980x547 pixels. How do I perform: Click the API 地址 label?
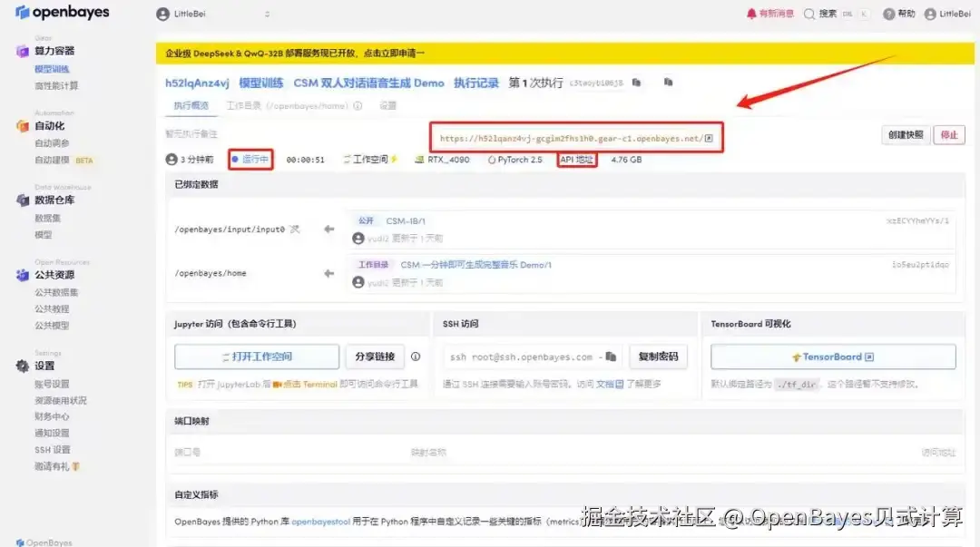576,160
